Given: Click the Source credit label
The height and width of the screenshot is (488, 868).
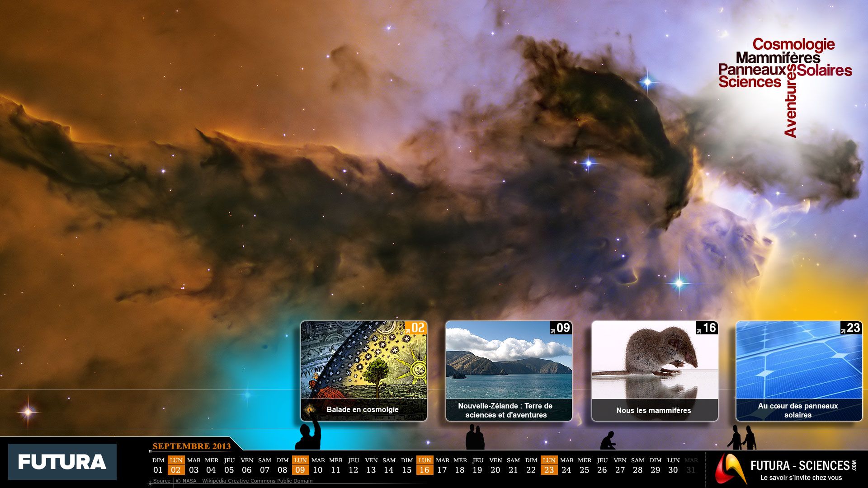Looking at the screenshot, I should 161,481.
